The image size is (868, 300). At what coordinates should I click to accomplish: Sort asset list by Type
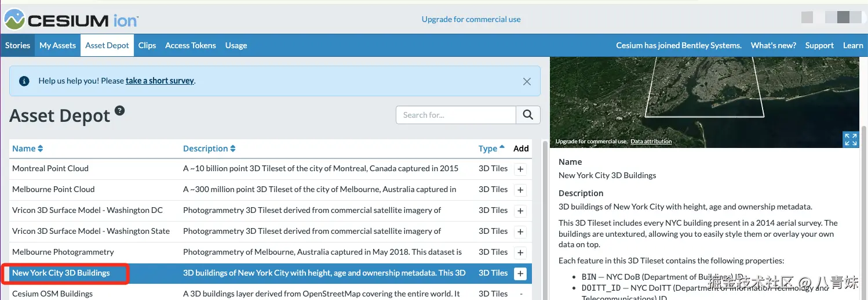(491, 149)
